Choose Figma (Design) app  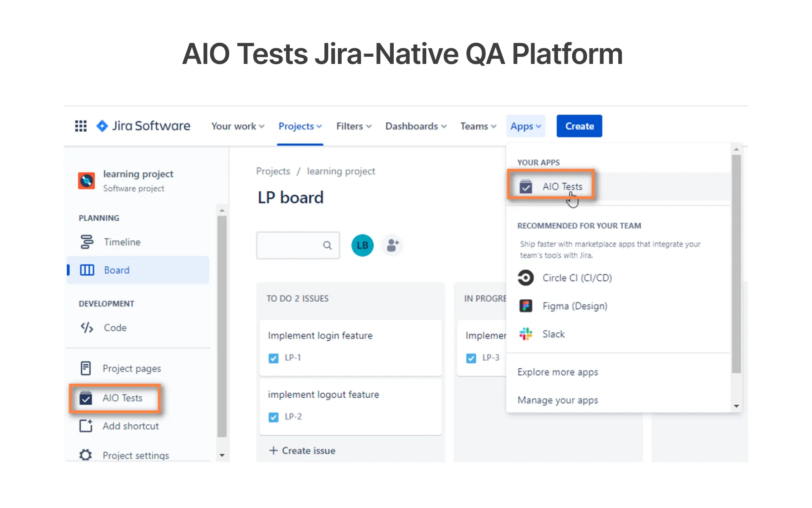coord(618,306)
